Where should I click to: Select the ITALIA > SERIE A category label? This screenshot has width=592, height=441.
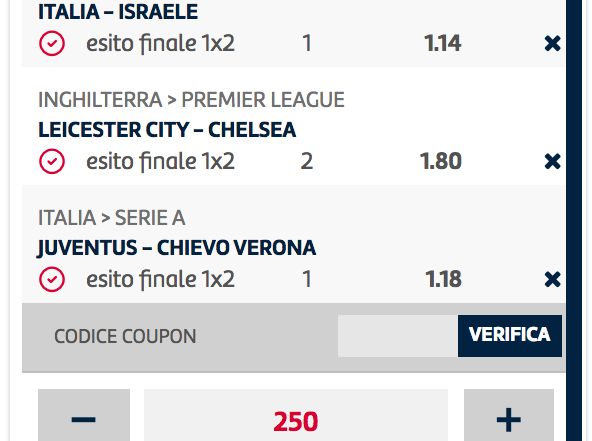pos(112,218)
